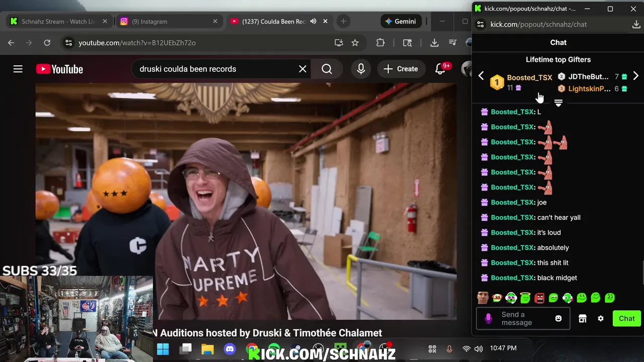Open the Wi-Fi network tray icon

[x=466, y=348]
